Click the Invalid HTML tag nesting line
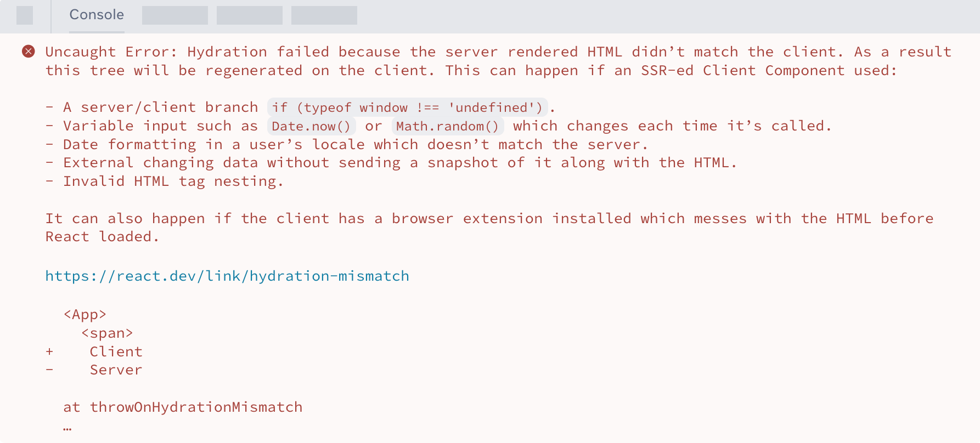 click(x=173, y=181)
